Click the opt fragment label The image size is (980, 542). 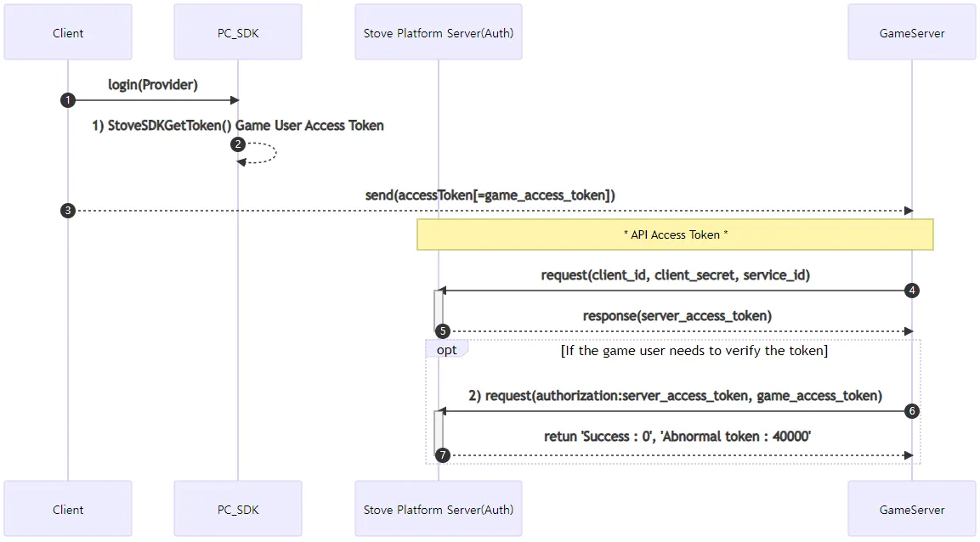[x=447, y=350]
